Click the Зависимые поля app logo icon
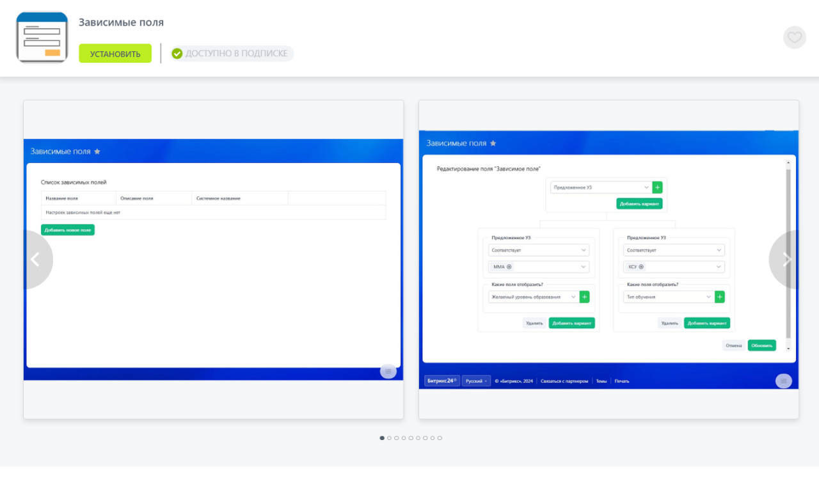Image resolution: width=819 pixels, height=504 pixels. tap(42, 38)
